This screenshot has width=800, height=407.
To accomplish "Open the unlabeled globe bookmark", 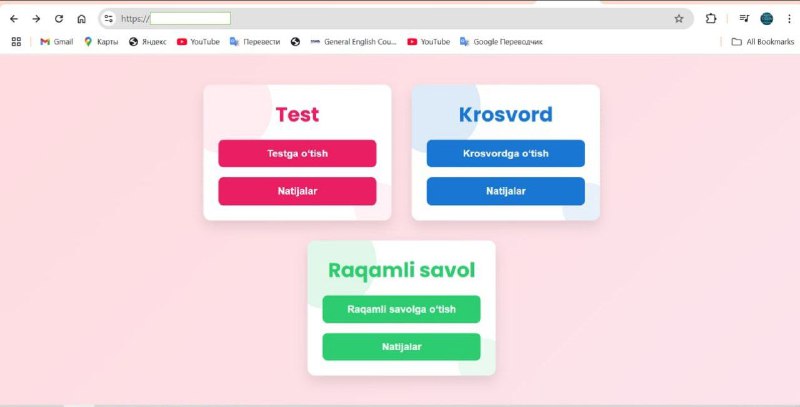I will (295, 42).
